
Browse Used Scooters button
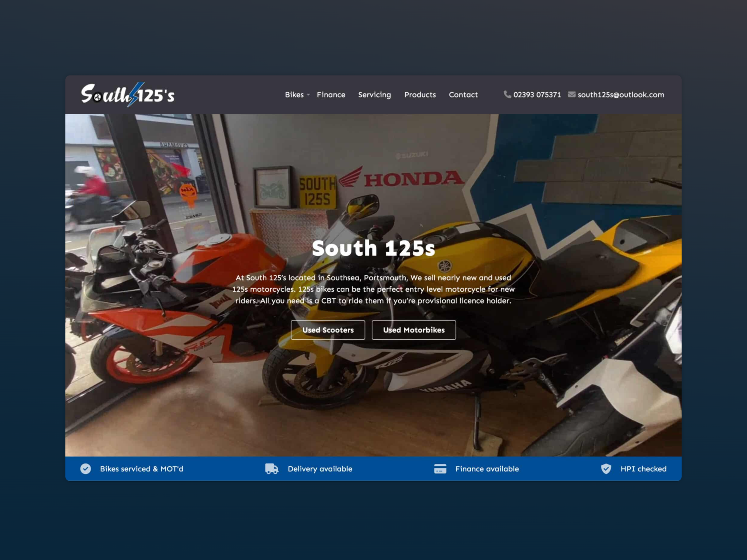pos(328,330)
